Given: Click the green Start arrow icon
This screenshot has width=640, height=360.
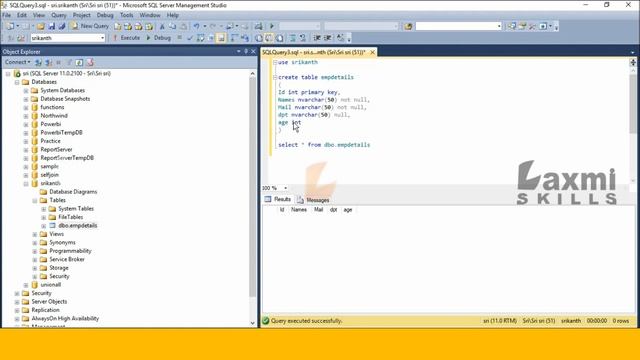Looking at the screenshot, I should click(x=272, y=27).
